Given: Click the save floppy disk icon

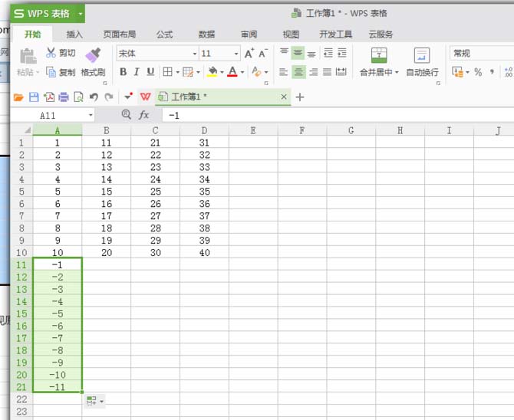Looking at the screenshot, I should pos(34,97).
